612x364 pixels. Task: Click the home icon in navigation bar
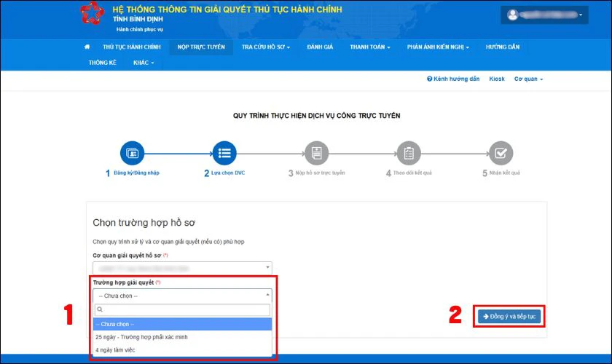(87, 47)
